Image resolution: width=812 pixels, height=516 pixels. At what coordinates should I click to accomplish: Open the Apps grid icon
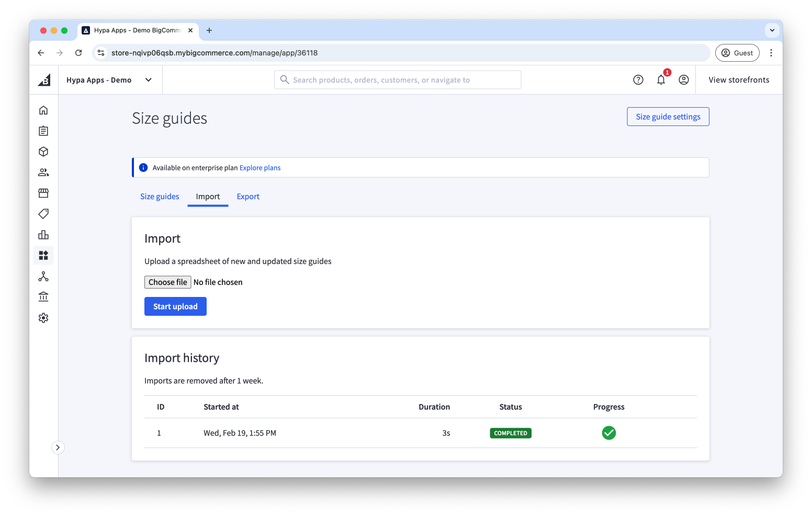tap(43, 255)
